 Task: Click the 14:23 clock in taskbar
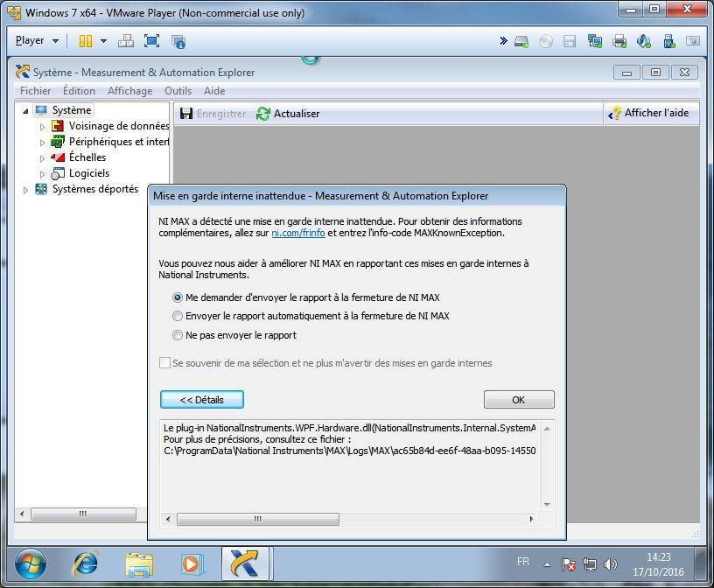(x=659, y=557)
